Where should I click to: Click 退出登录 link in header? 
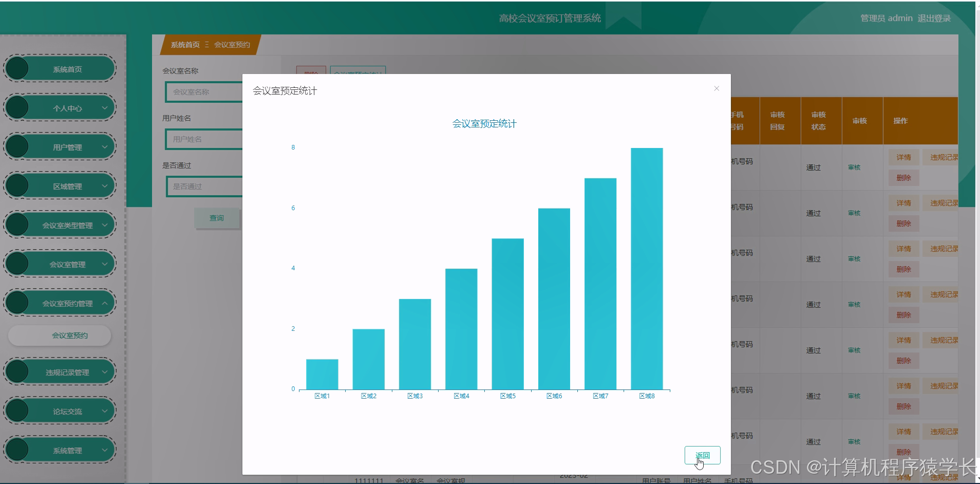(x=934, y=18)
